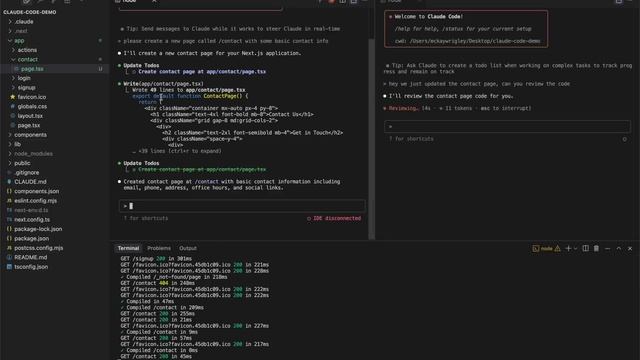Click the curly-brace icon beside package-lock.json
This screenshot has height=360, width=640.
[9, 229]
